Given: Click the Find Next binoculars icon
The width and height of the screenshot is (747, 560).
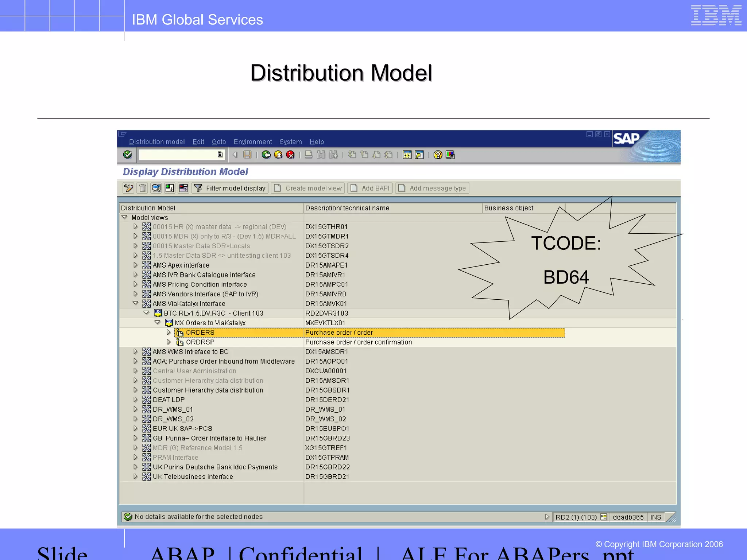Looking at the screenshot, I should 333,155.
